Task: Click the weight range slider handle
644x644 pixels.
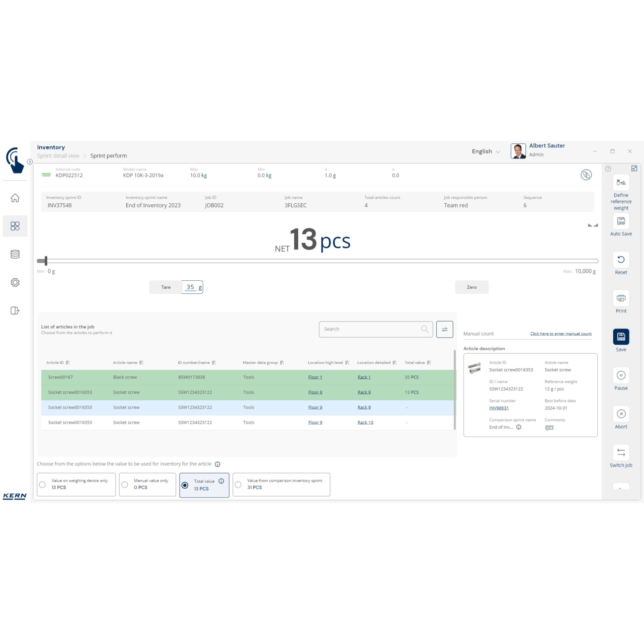Action: click(x=45, y=261)
